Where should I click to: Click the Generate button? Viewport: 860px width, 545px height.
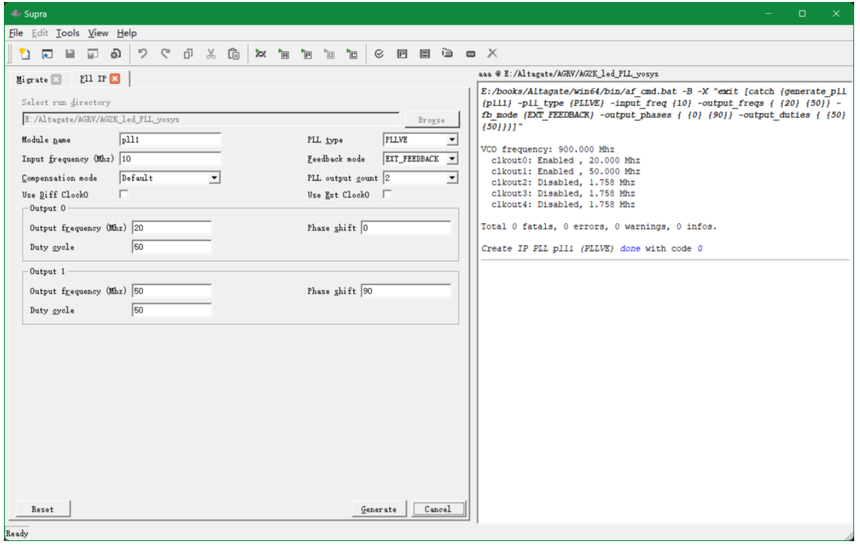pyautogui.click(x=378, y=509)
